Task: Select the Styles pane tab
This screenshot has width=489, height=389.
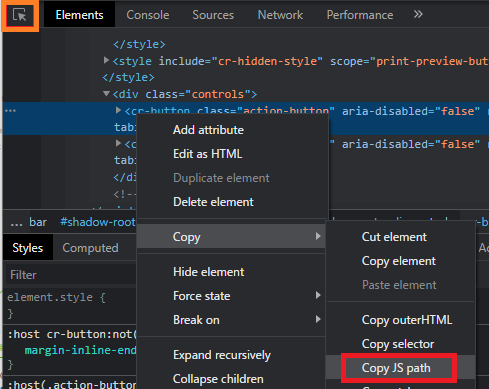Action: 28,248
